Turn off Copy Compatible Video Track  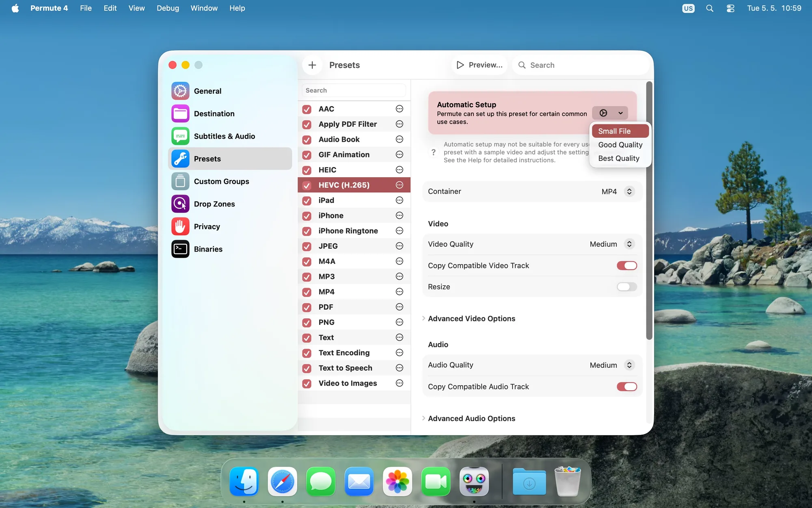[627, 265]
